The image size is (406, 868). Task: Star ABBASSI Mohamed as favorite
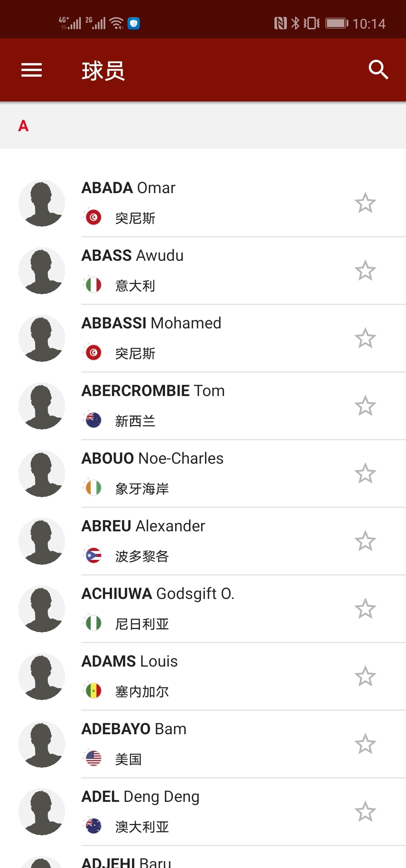tap(365, 338)
